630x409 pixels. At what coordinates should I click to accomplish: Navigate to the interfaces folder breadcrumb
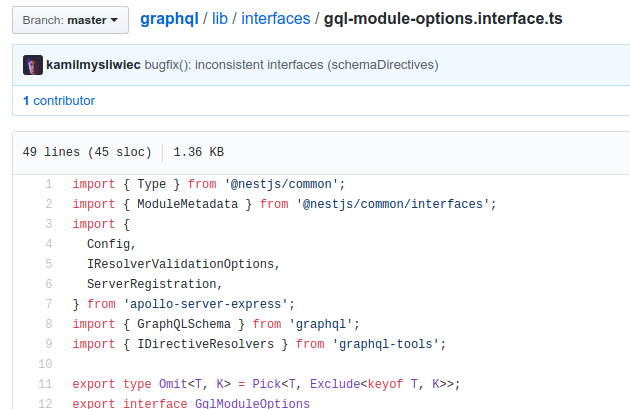pos(276,19)
